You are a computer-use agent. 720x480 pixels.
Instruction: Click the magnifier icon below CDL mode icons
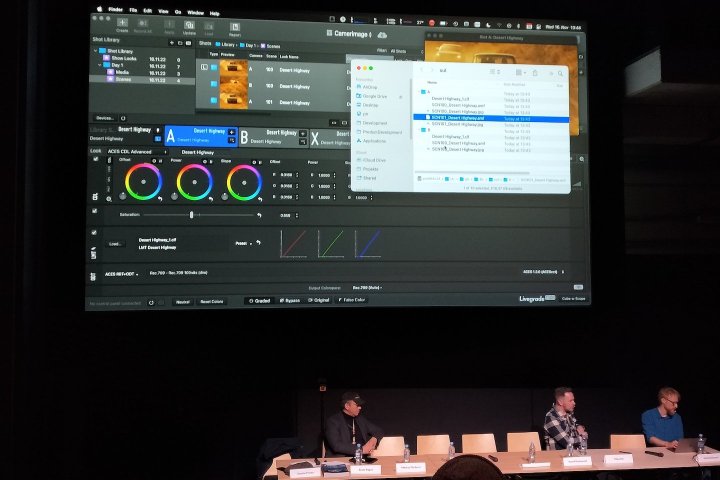[x=109, y=199]
